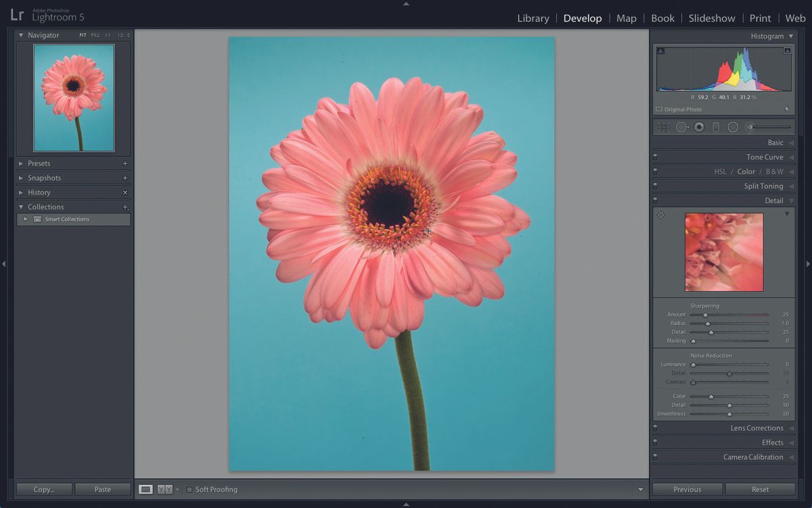812x508 pixels.
Task: Select the Red Eye Correction tool
Action: pyautogui.click(x=699, y=127)
